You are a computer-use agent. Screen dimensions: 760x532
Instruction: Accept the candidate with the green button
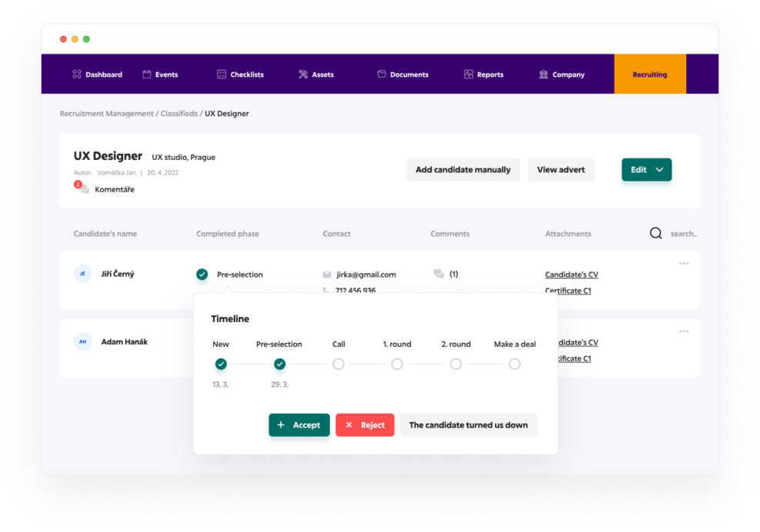(x=299, y=425)
